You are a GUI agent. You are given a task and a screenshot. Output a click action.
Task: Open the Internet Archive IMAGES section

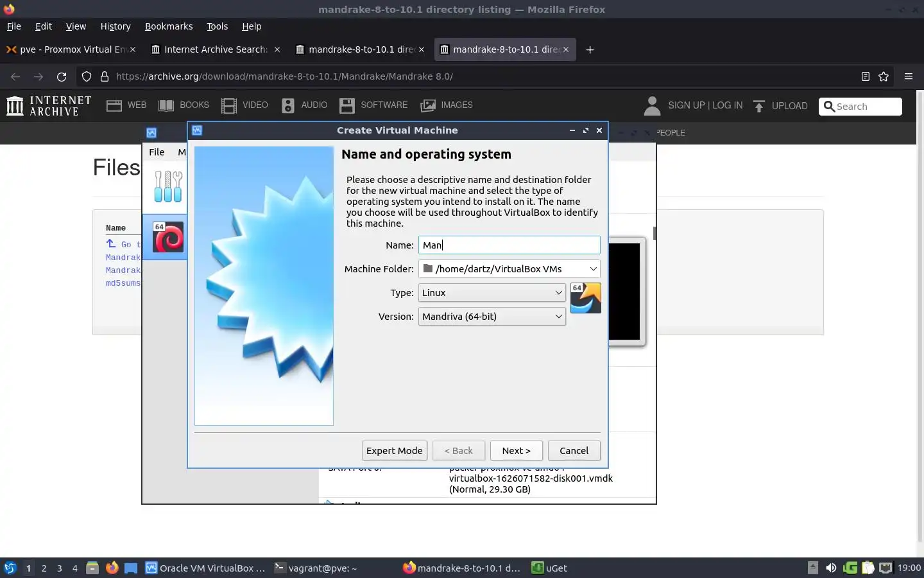[x=447, y=105]
